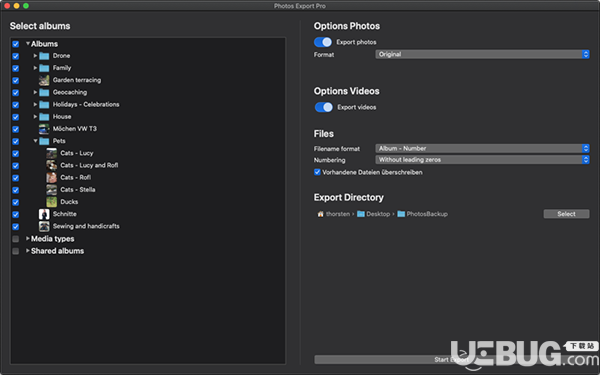
Task: Select the Cats - Lucy and Rofl thumbnail
Action: click(x=52, y=165)
